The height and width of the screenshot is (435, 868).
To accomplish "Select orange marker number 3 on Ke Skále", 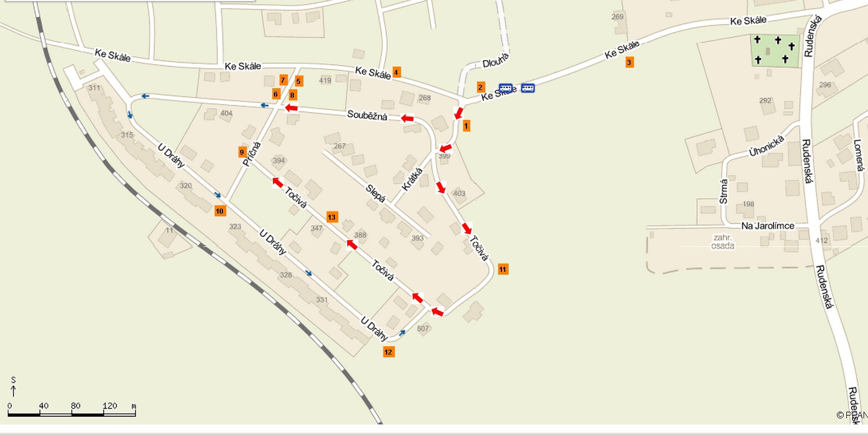I will pyautogui.click(x=629, y=62).
